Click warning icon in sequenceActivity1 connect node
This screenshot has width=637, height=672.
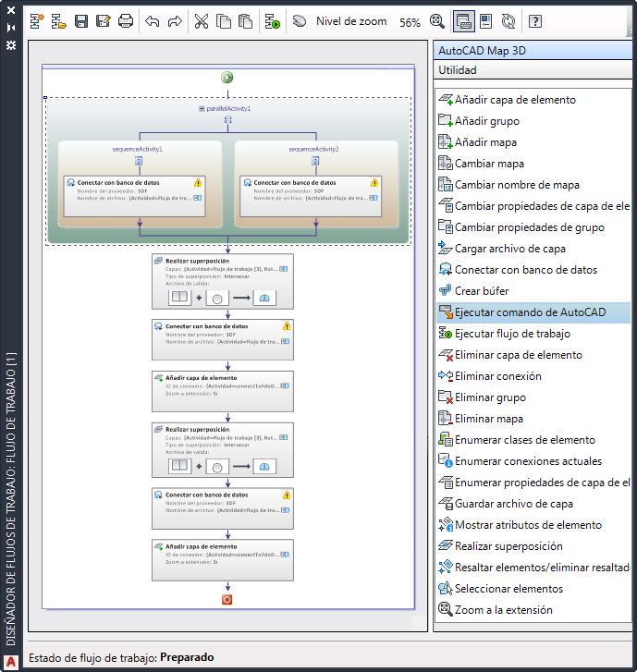(x=198, y=183)
